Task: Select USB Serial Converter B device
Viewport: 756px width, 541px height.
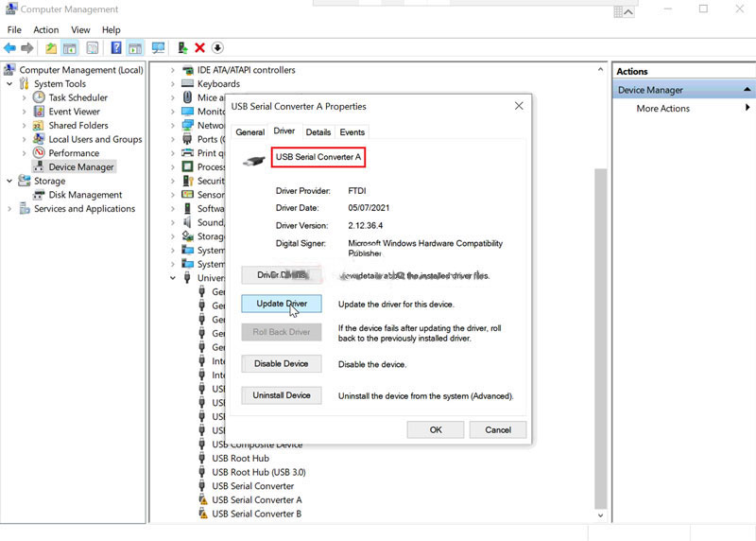Action: point(256,514)
